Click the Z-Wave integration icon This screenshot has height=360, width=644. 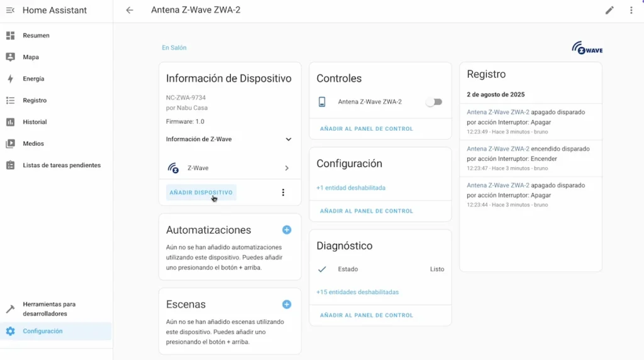click(x=173, y=168)
